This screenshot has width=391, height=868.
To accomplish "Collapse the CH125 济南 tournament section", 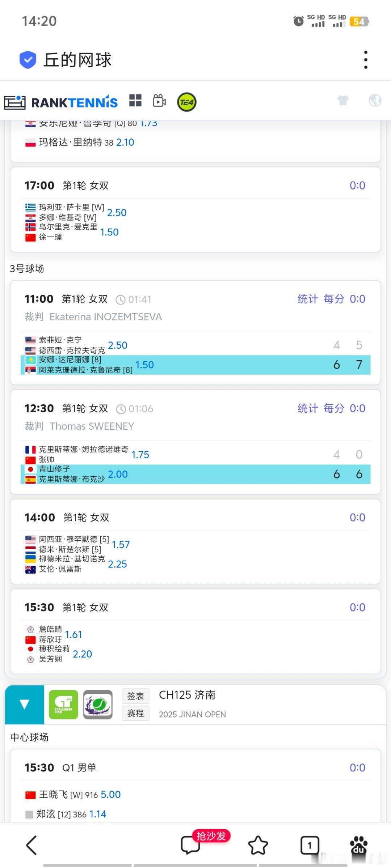I will [x=25, y=704].
